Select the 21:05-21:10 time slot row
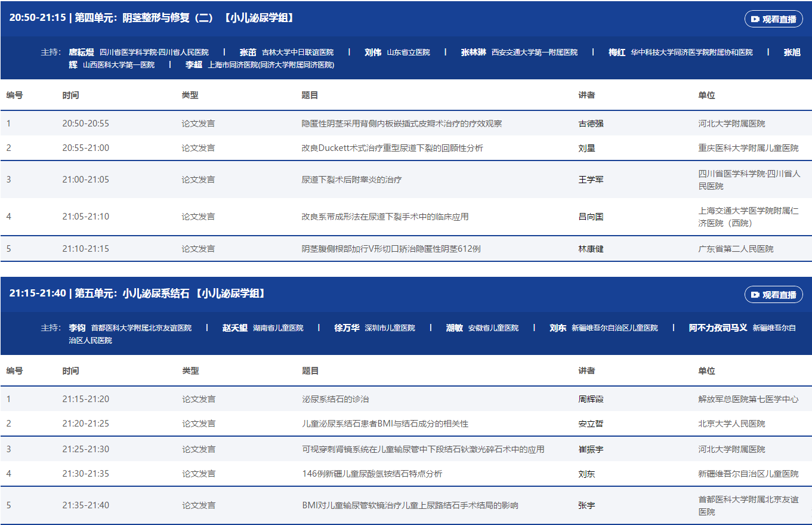 tap(86, 217)
